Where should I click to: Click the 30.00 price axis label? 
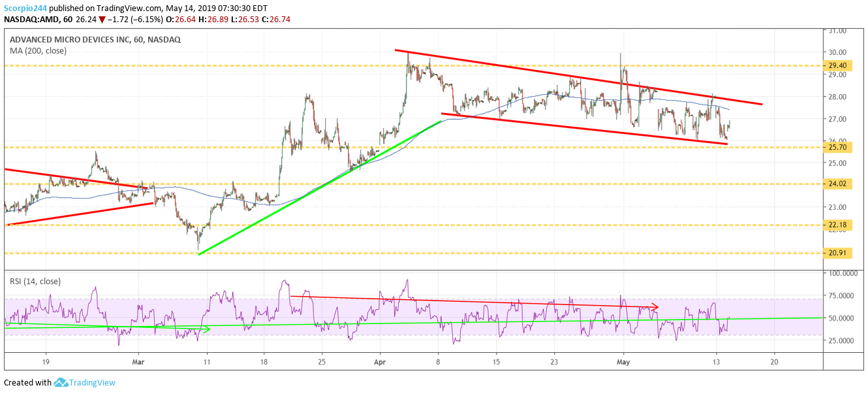[x=837, y=52]
